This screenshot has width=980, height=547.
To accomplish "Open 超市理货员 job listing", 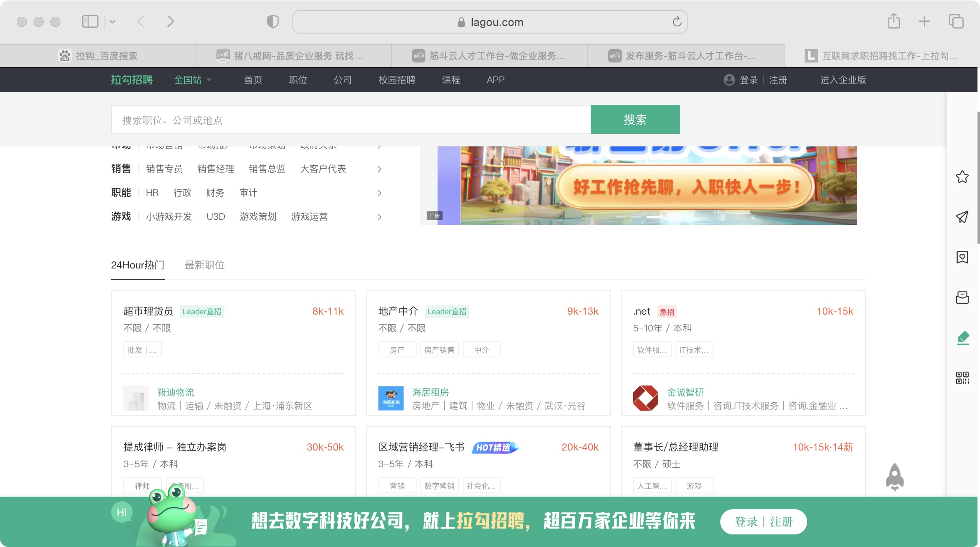I will (x=148, y=311).
